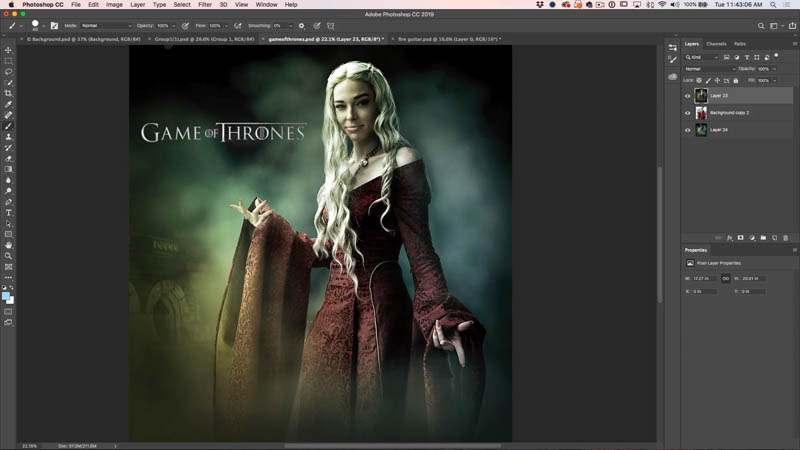
Task: Select the Move tool
Action: pyautogui.click(x=8, y=50)
